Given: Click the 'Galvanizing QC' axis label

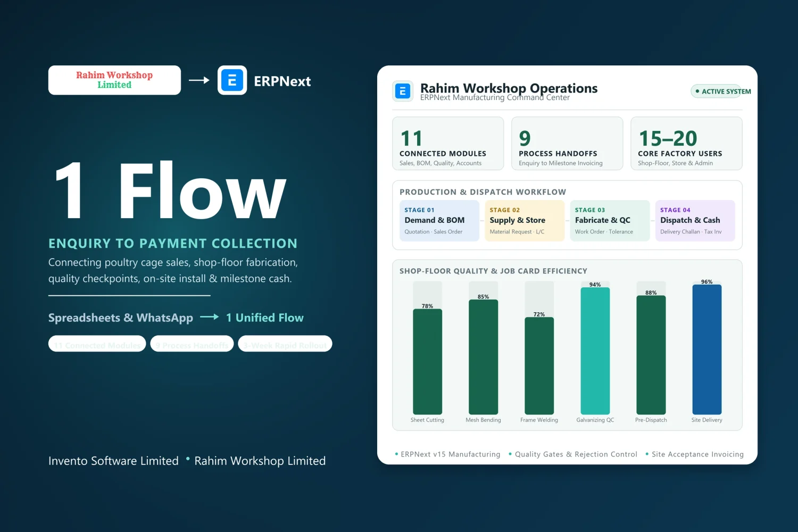Looking at the screenshot, I should coord(595,420).
